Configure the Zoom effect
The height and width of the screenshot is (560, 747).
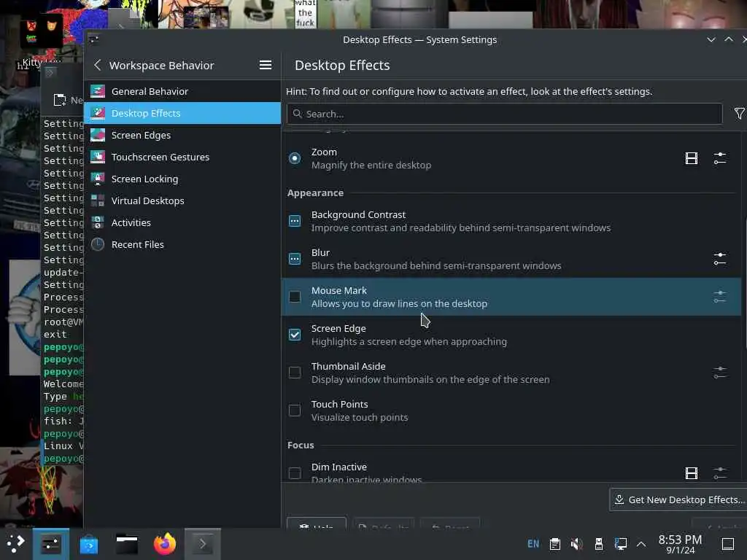tap(720, 158)
